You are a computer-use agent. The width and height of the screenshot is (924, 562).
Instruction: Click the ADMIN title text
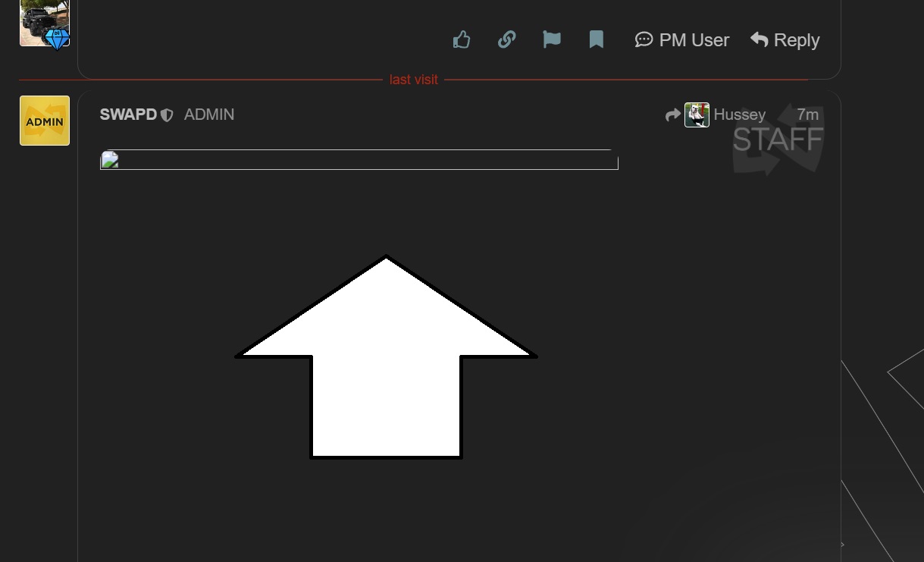pos(209,115)
